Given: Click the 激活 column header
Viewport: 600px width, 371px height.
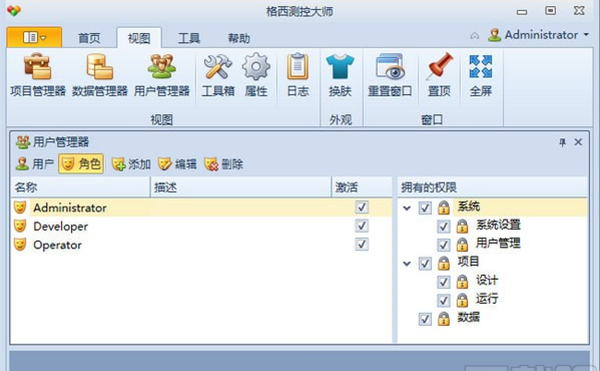Looking at the screenshot, I should [x=362, y=187].
